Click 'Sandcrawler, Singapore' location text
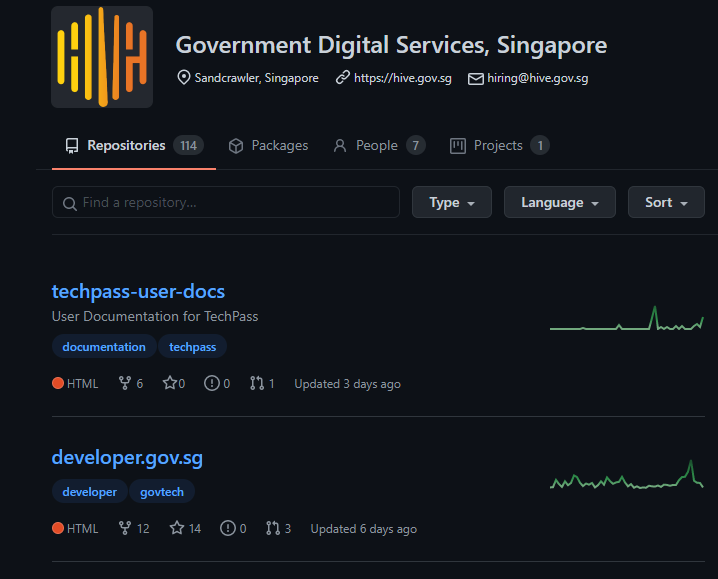Screen dimensions: 718x579 (x=256, y=78)
